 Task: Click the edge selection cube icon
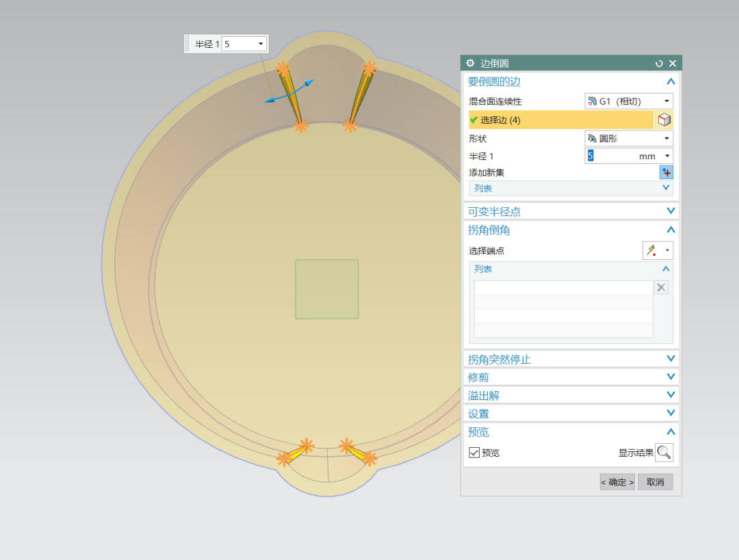[664, 120]
